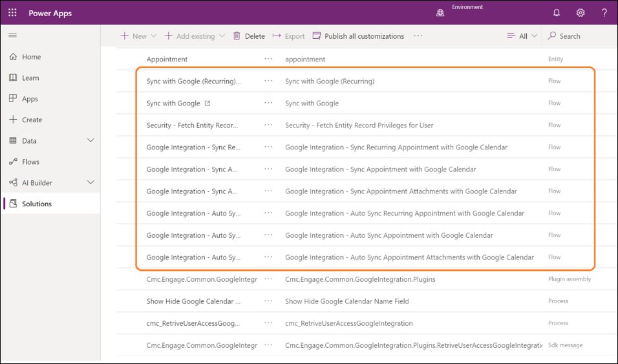Viewport: 618px width, 364px height.
Task: Click the notifications bell icon
Action: point(557,13)
